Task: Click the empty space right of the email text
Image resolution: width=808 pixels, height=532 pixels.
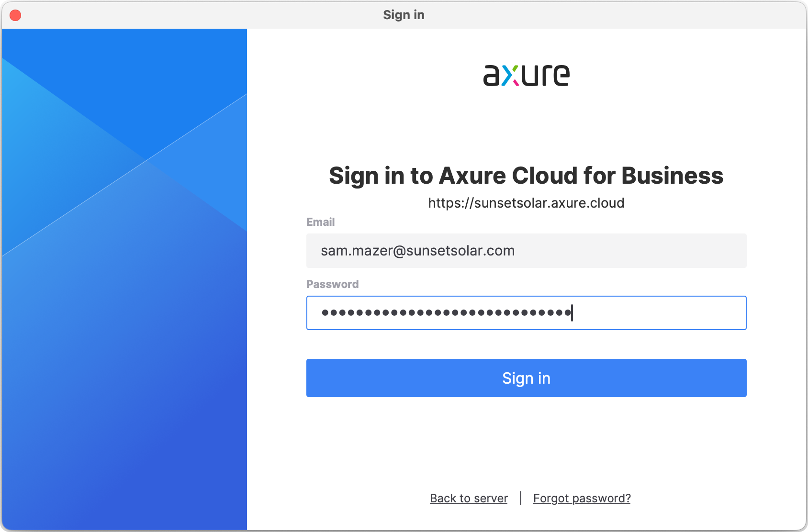Action: click(632, 251)
